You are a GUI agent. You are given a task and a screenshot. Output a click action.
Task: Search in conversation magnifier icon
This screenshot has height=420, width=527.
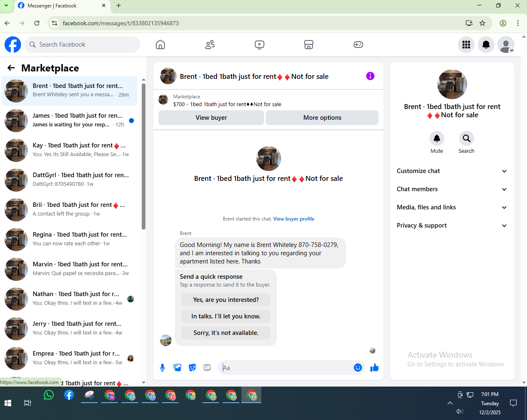(466, 138)
